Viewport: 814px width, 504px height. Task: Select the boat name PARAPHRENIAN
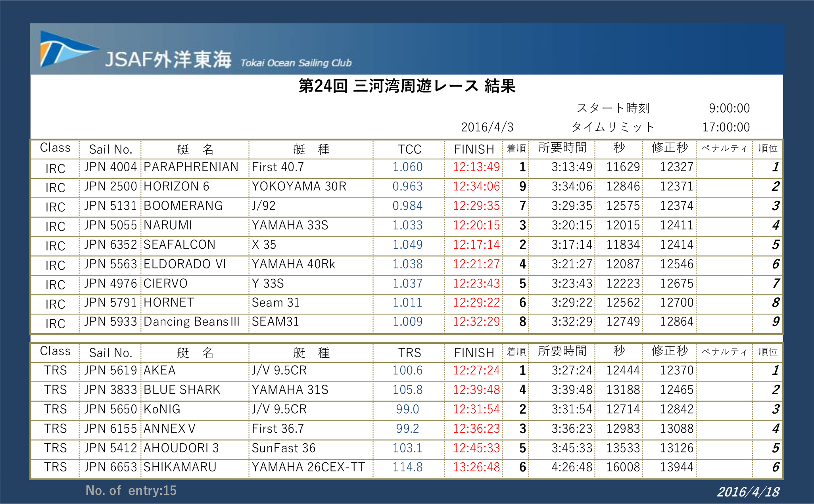[191, 167]
